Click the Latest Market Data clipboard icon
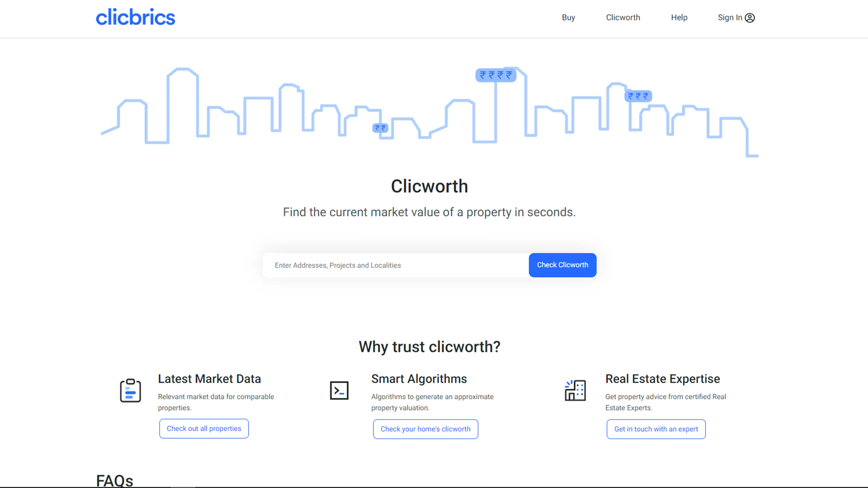 130,390
